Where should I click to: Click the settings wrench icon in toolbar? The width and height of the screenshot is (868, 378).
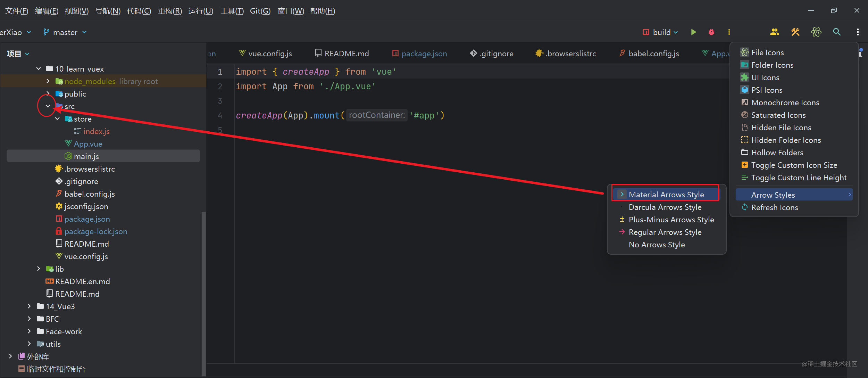(x=795, y=32)
